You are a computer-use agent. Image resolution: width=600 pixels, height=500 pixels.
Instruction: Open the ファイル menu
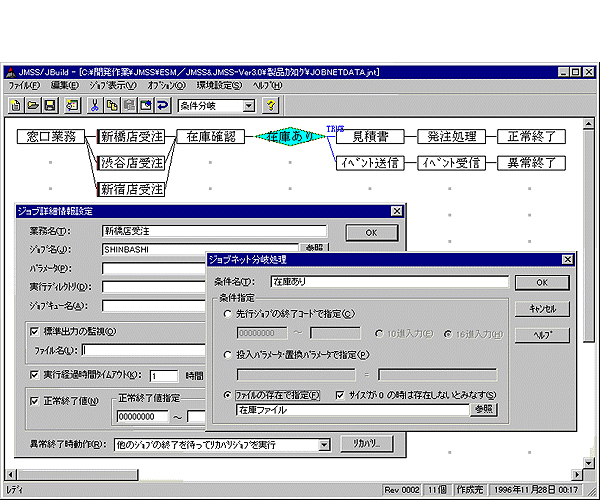point(22,87)
